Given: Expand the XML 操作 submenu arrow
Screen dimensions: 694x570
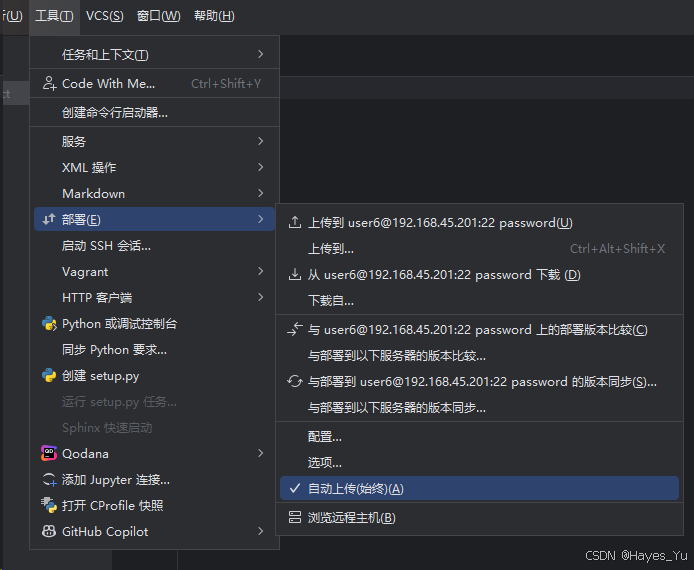Looking at the screenshot, I should 261,167.
